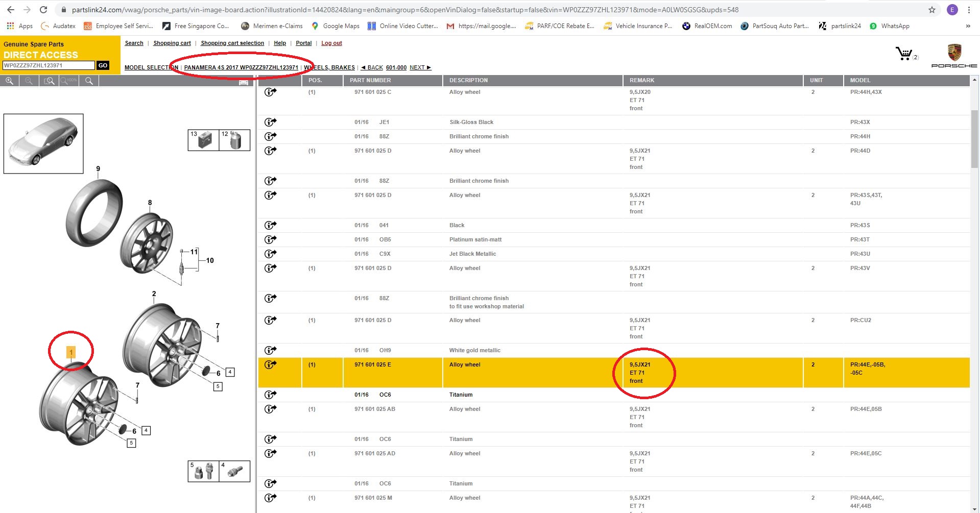Click the zoom in magnifier icon
The width and height of the screenshot is (980, 513).
tap(9, 81)
